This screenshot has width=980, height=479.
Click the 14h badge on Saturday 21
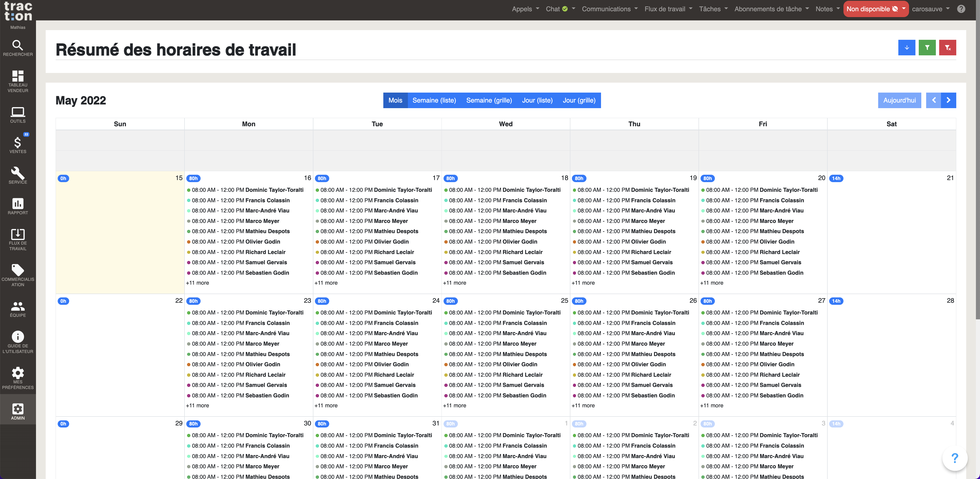tap(836, 178)
